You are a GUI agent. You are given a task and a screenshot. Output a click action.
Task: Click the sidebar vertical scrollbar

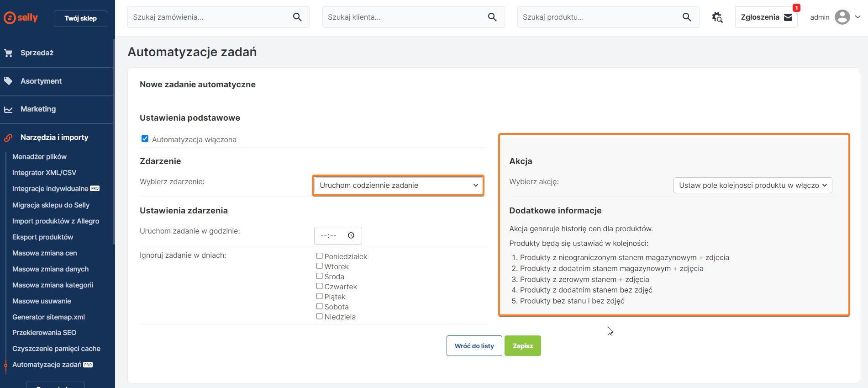pos(114,142)
